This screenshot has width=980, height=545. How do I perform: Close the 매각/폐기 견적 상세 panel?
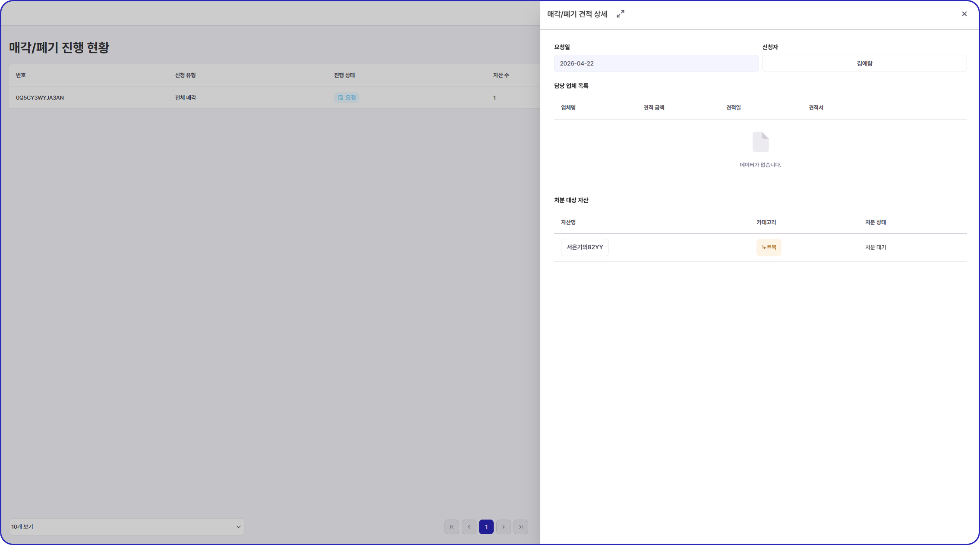[x=964, y=14]
